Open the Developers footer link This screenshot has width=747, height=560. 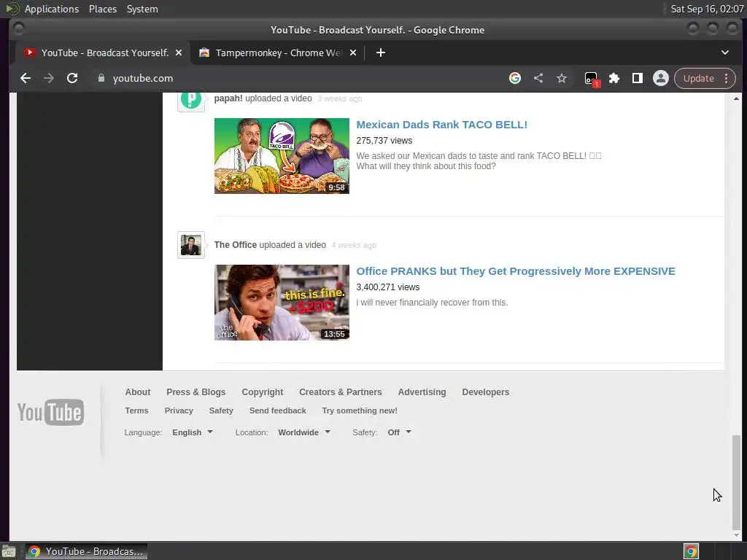pyautogui.click(x=485, y=392)
